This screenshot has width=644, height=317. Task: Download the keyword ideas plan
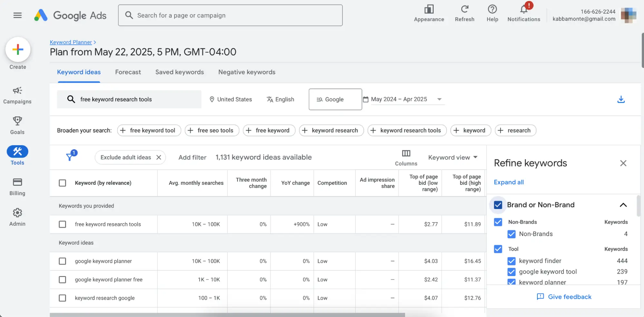coord(621,99)
